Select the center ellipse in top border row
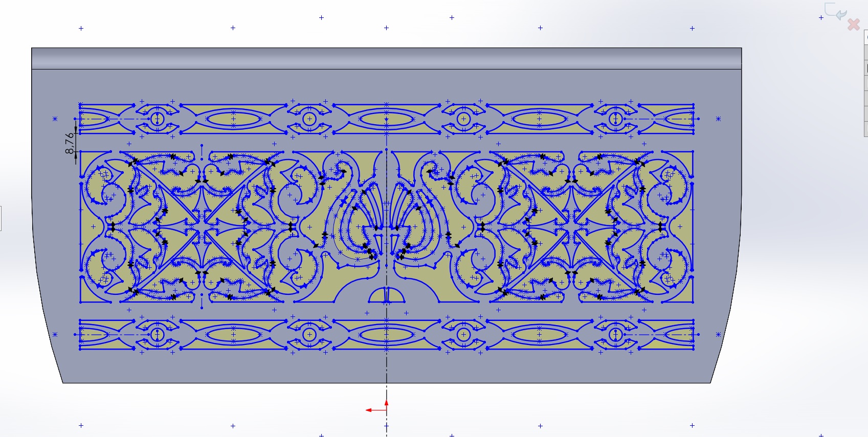This screenshot has width=868, height=437. [x=387, y=119]
